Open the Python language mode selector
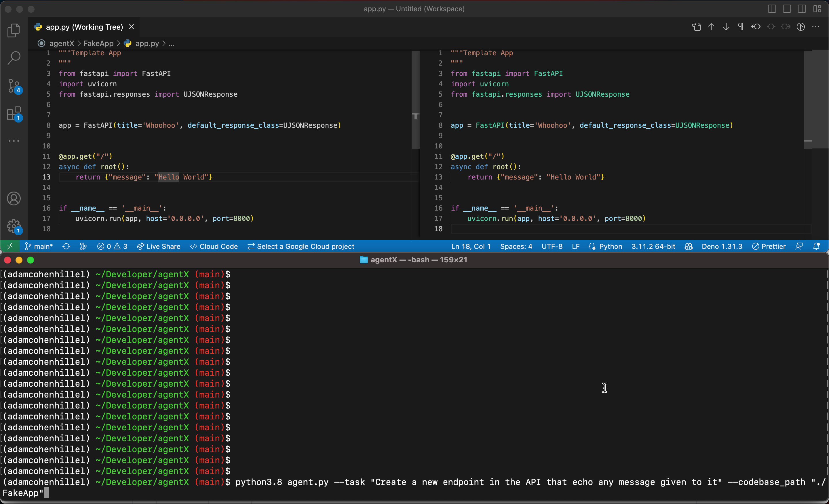Screen dimensions: 829x504 [x=610, y=247]
